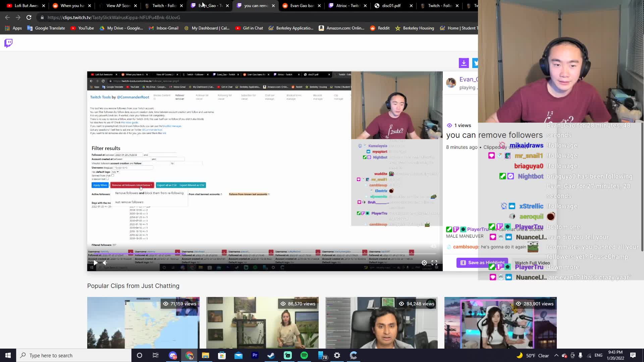The height and width of the screenshot is (362, 644).
Task: Open the clip player settings gear
Action: (x=424, y=263)
